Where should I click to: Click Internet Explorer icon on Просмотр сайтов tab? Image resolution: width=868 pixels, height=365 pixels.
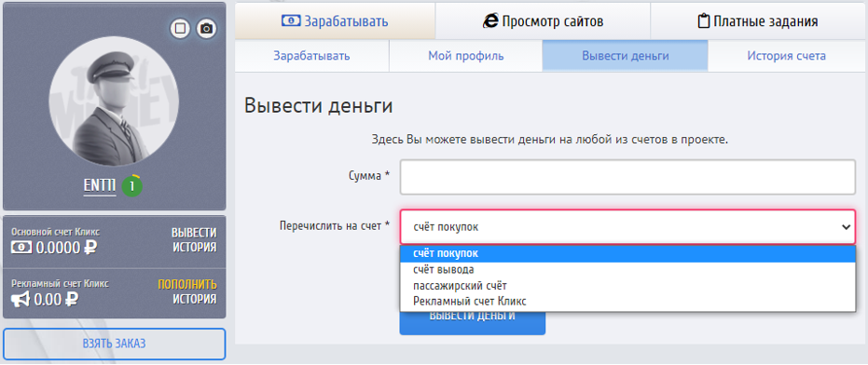coord(490,21)
